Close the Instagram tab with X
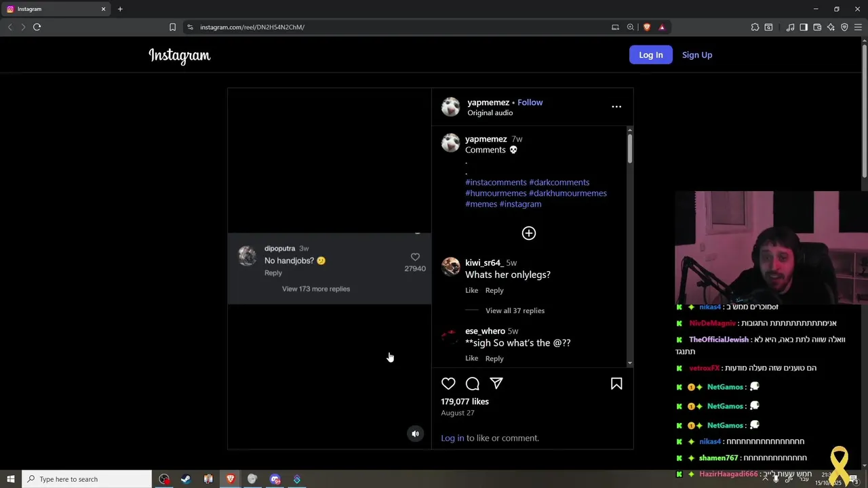 click(103, 9)
